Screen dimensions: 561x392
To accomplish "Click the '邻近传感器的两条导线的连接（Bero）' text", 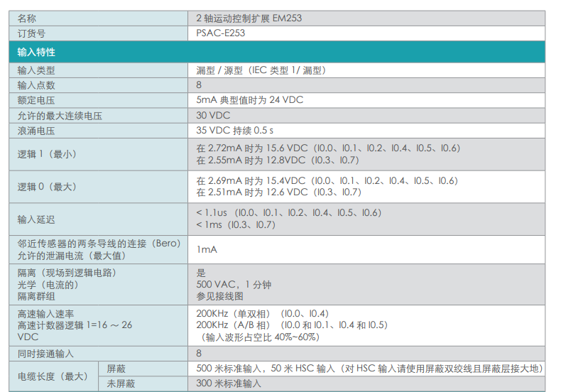I will pos(99,244).
